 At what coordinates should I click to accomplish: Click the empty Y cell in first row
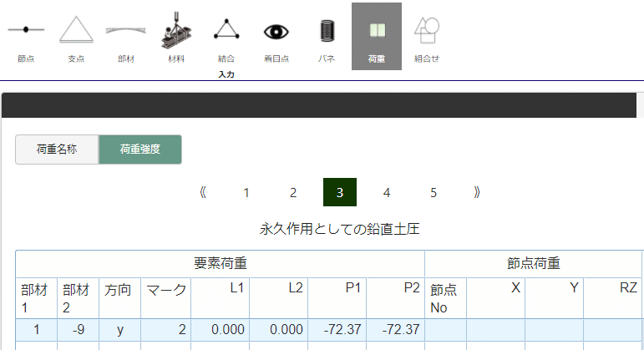pyautogui.click(x=554, y=329)
